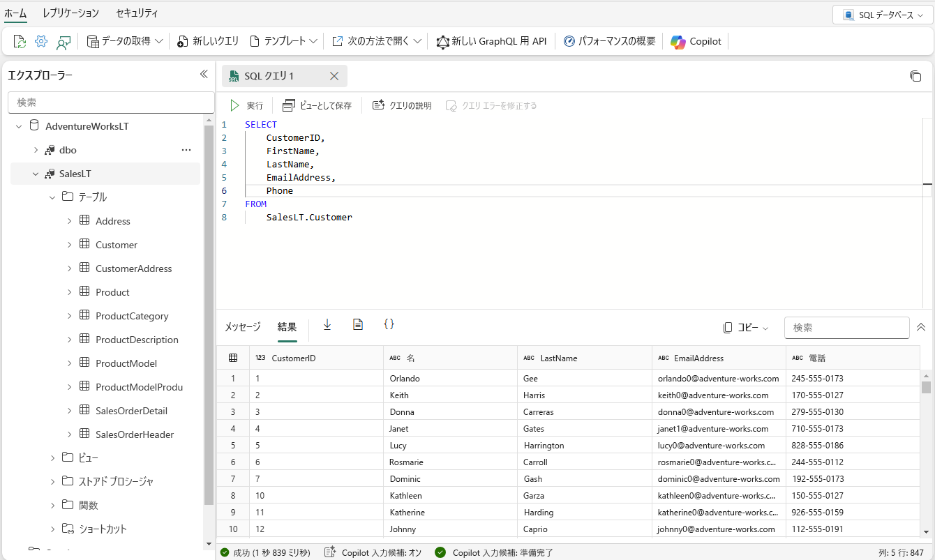
Task: Expand the 関数 folder
Action: [x=52, y=505]
